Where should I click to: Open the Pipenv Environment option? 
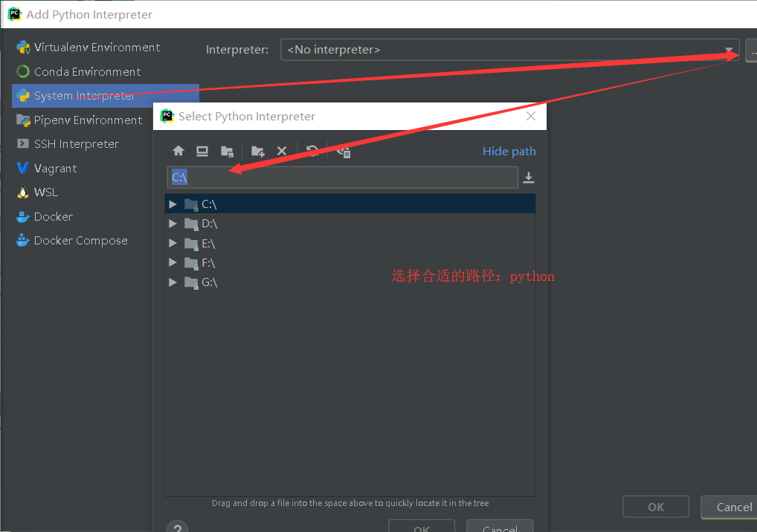point(79,120)
